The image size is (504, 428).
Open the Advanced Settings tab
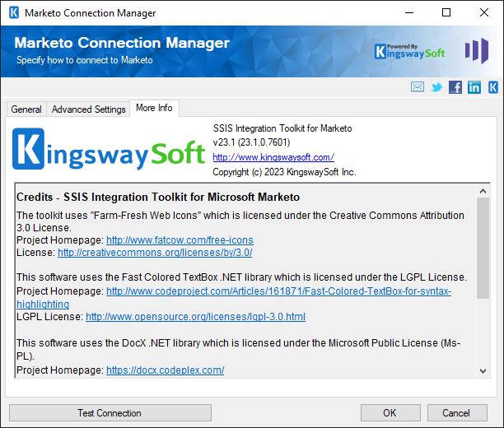[88, 109]
